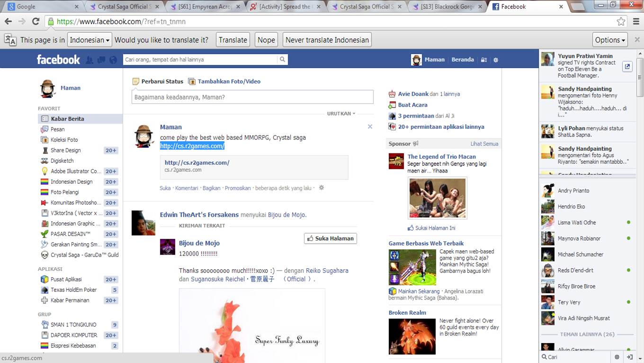Open Facebook friend requests icon

(x=89, y=60)
